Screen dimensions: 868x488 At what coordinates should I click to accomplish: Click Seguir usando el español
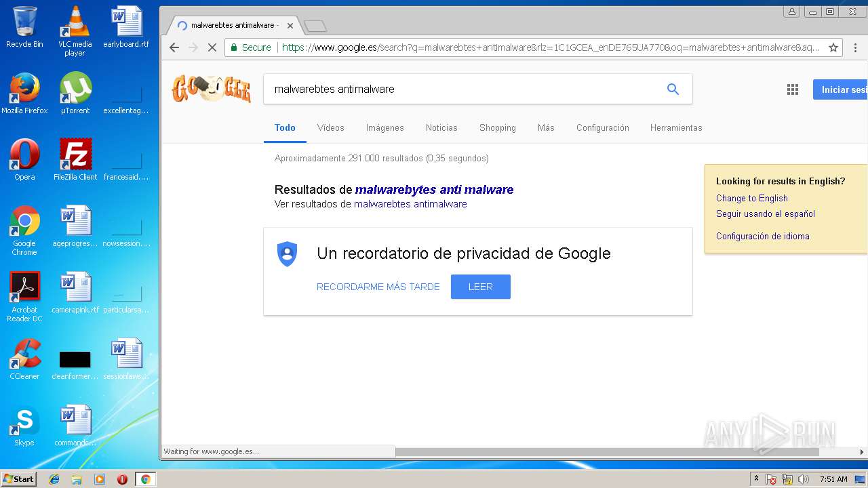(x=766, y=213)
